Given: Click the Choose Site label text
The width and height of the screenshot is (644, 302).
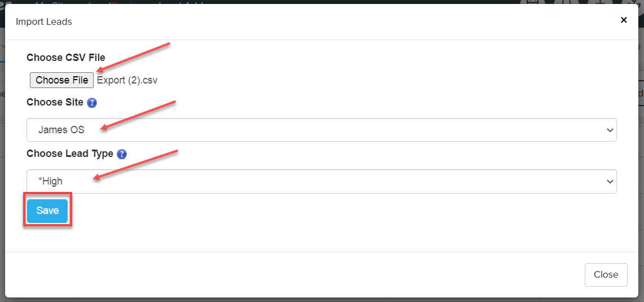Looking at the screenshot, I should tap(55, 102).
